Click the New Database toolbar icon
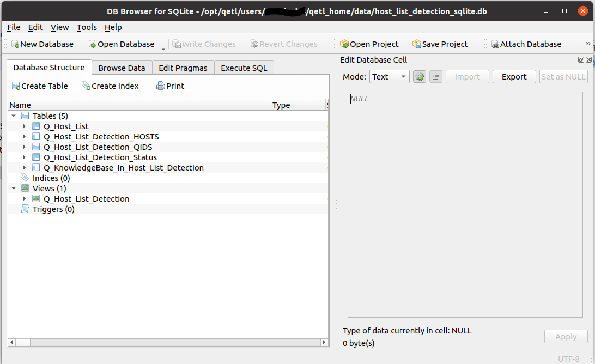Viewport: 595px width, 364px height. click(x=15, y=44)
